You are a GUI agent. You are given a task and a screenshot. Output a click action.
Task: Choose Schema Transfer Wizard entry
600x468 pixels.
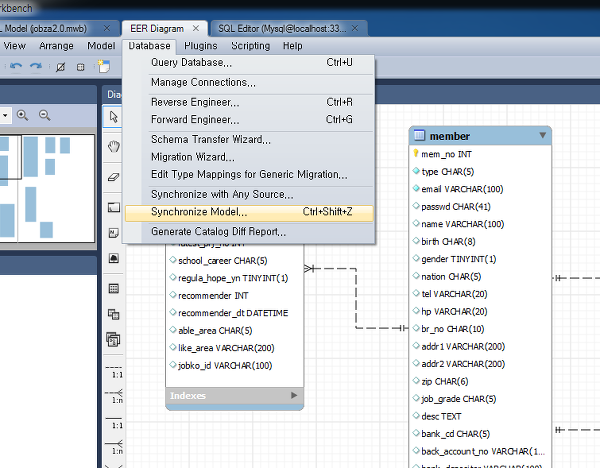tap(249, 139)
